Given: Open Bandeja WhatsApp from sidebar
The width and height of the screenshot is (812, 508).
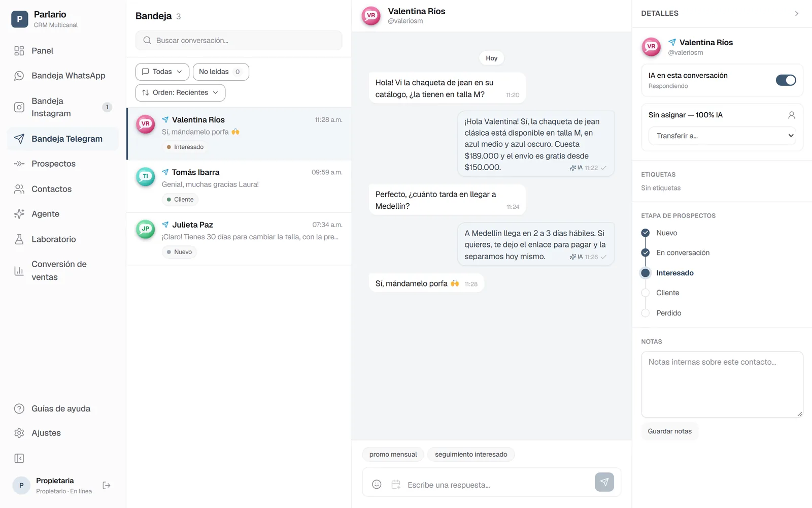Looking at the screenshot, I should (63, 76).
